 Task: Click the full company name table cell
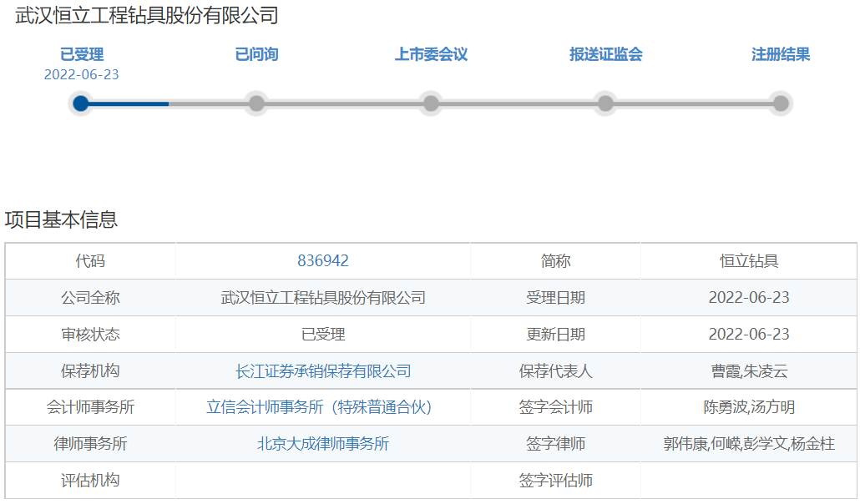(323, 298)
